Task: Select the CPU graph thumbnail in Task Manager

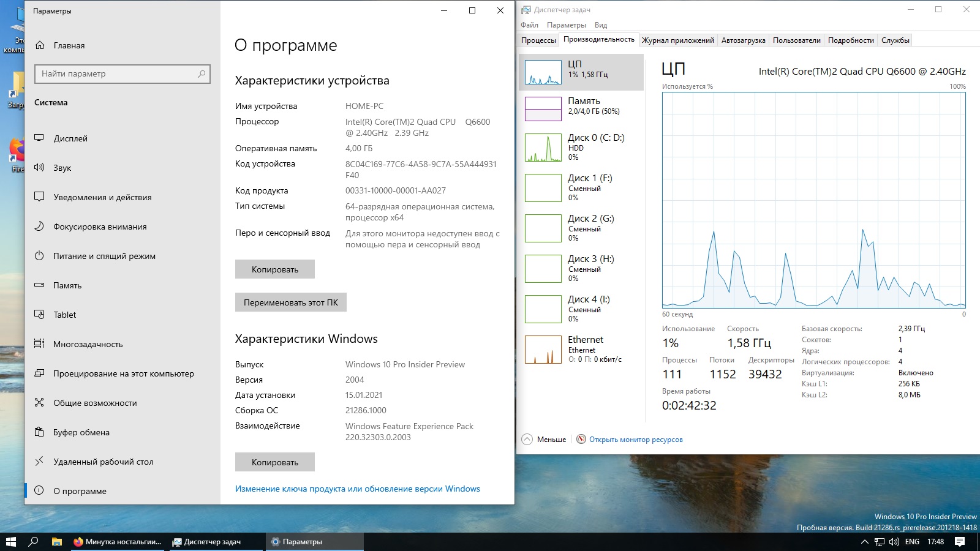Action: click(x=543, y=72)
